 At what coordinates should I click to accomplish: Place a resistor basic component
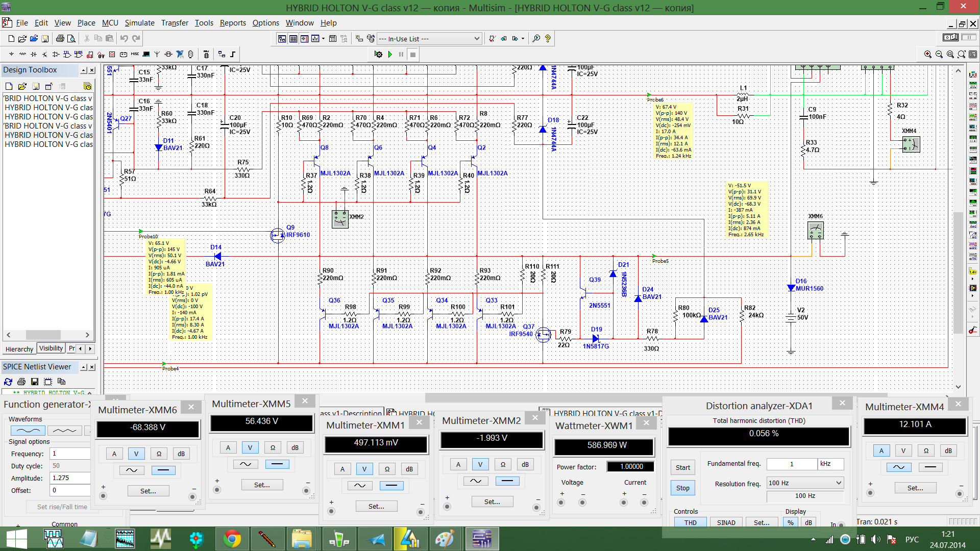[x=22, y=54]
